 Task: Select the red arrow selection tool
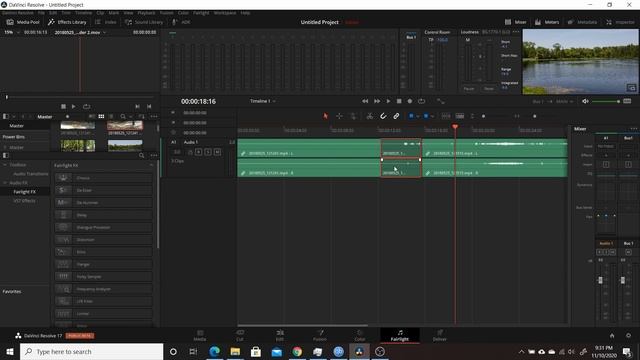tap(325, 116)
